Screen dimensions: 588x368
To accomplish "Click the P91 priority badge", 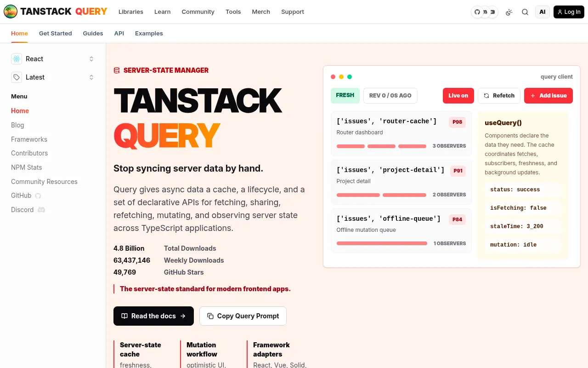I will coord(458,171).
